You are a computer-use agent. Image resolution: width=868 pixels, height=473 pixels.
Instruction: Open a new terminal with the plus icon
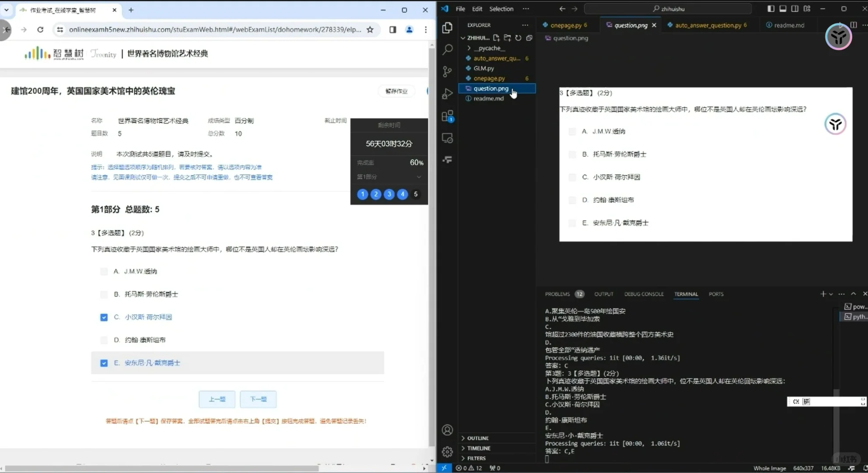pos(822,294)
